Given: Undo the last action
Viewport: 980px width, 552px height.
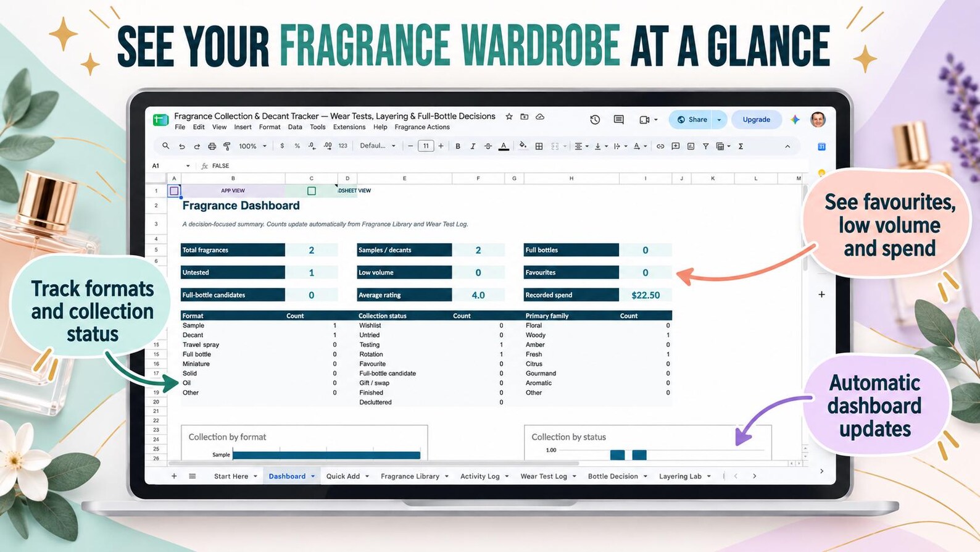Looking at the screenshot, I should [x=181, y=146].
